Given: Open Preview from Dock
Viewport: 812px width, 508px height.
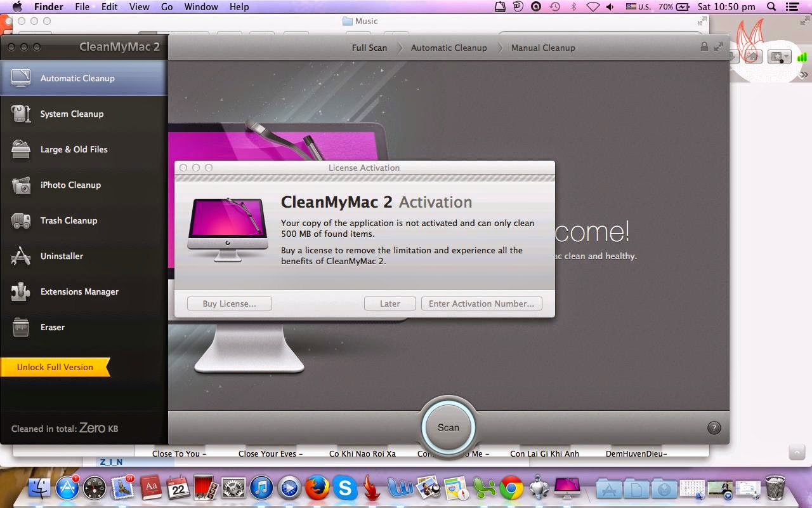Looking at the screenshot, I should pyautogui.click(x=428, y=488).
